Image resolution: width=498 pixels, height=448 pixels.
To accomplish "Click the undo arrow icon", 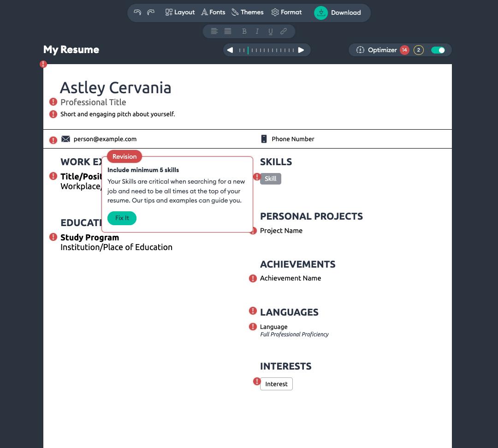I will pos(137,12).
